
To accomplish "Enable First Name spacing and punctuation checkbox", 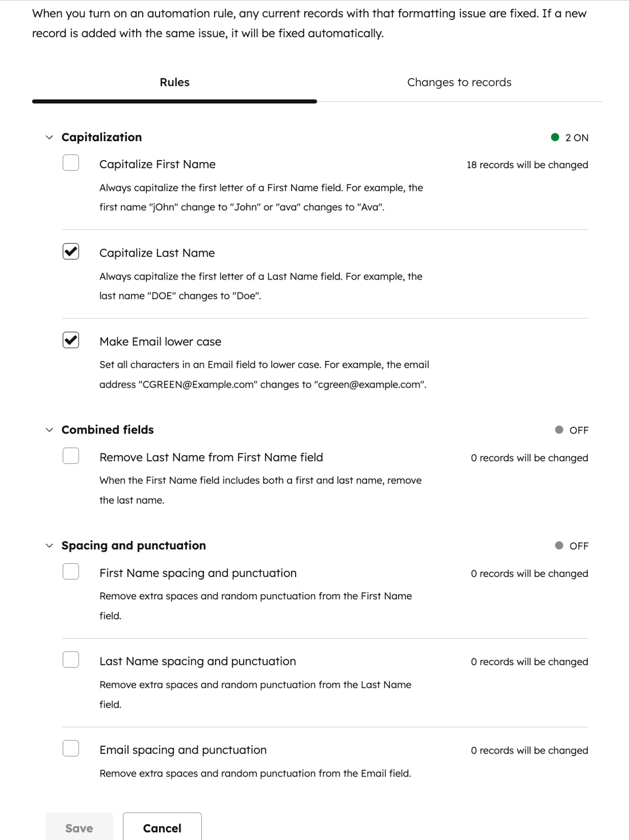I will [x=71, y=571].
